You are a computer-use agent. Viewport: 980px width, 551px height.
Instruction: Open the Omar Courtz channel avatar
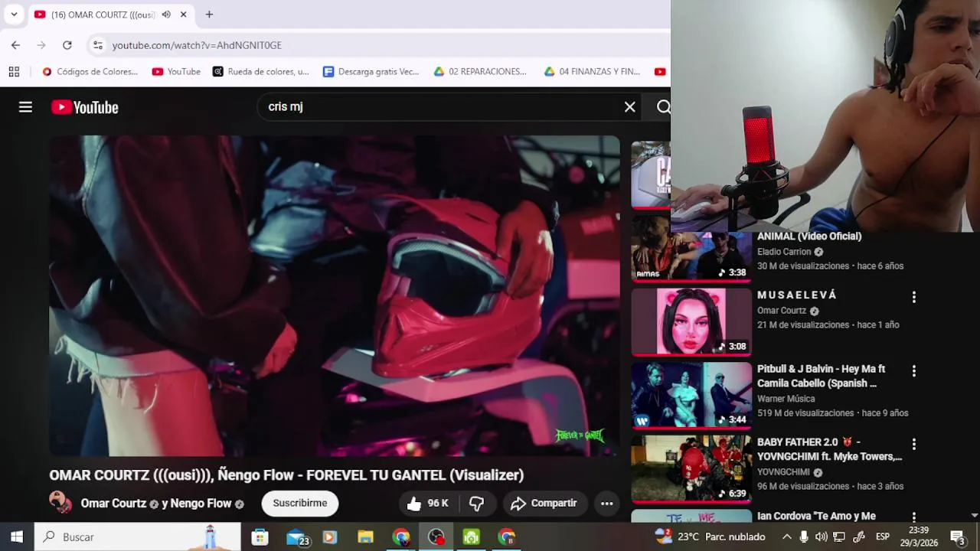60,502
